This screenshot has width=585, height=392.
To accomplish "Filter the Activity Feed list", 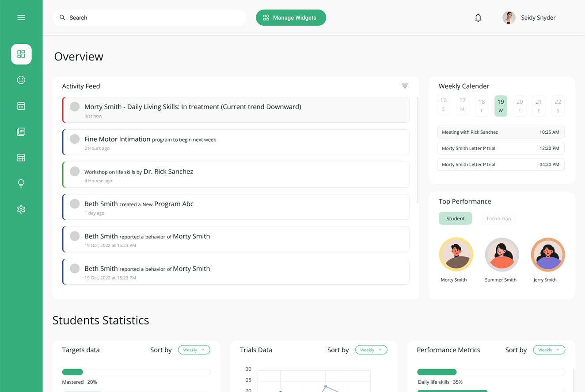I will coord(405,86).
